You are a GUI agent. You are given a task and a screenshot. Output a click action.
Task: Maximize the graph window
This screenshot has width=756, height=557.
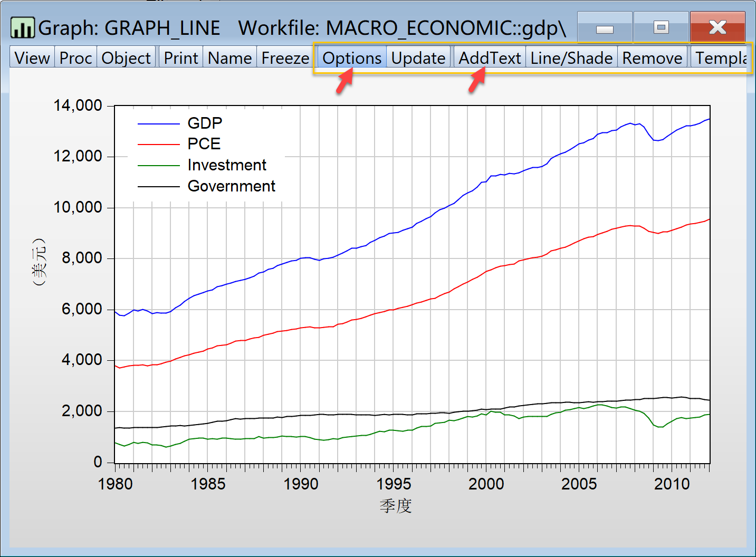pyautogui.click(x=661, y=27)
